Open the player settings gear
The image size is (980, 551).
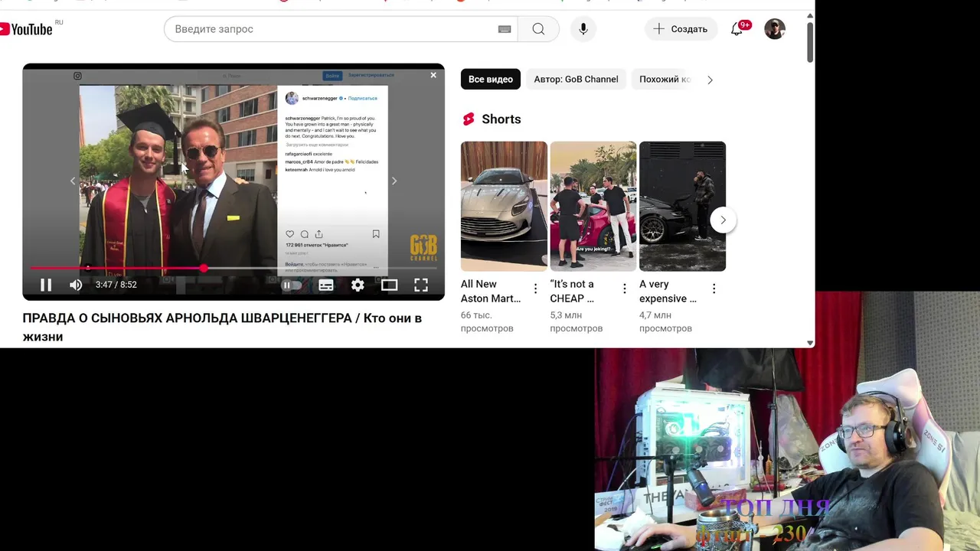tap(358, 285)
